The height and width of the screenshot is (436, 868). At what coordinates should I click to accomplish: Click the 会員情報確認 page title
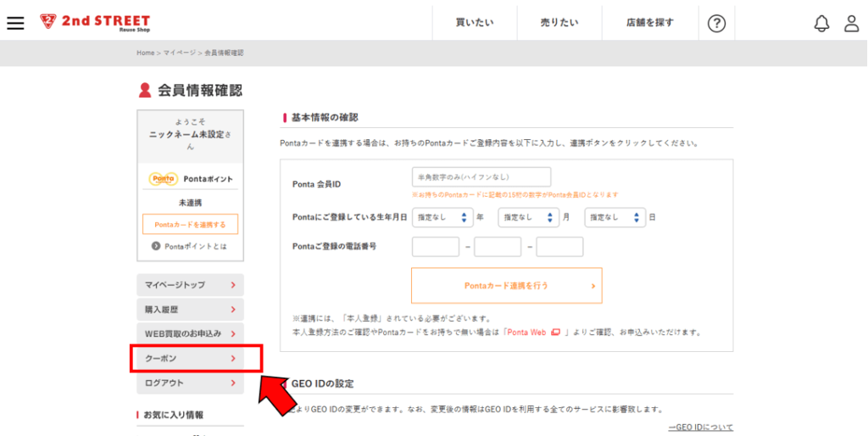point(200,90)
